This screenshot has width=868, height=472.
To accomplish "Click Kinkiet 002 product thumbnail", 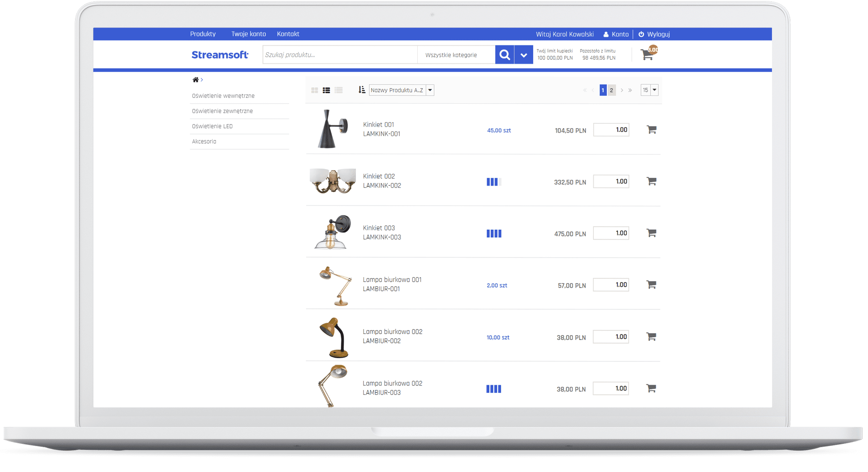I will tap(332, 181).
